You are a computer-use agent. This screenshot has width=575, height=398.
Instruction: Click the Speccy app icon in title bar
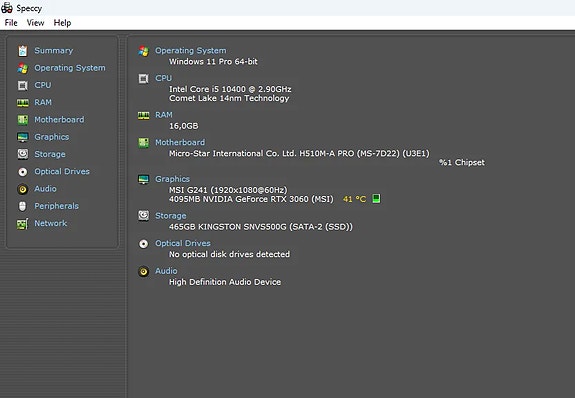click(x=7, y=8)
